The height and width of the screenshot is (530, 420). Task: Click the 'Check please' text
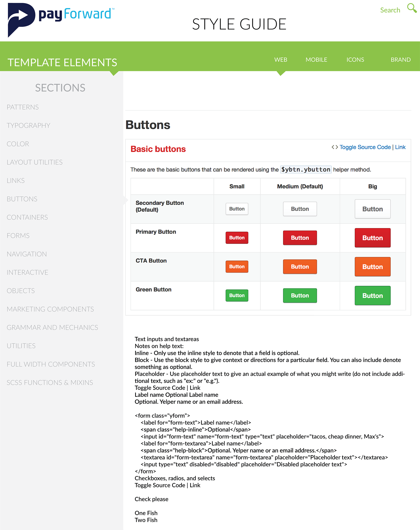coord(151,499)
